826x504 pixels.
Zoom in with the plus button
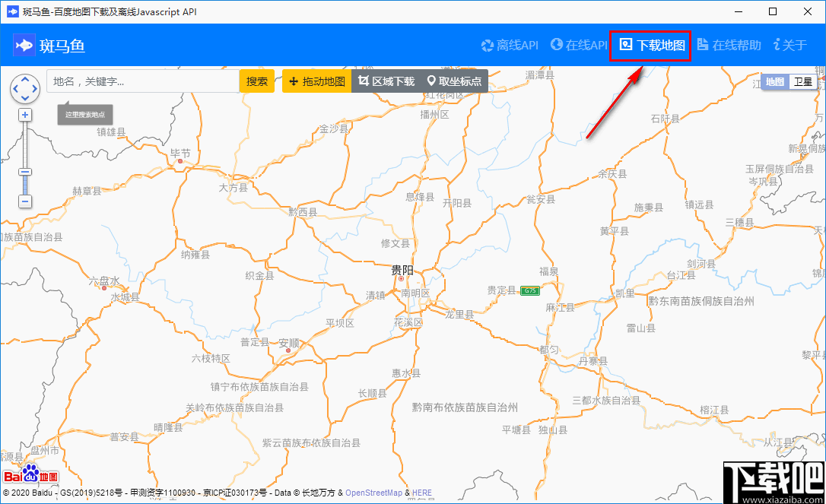(25, 114)
